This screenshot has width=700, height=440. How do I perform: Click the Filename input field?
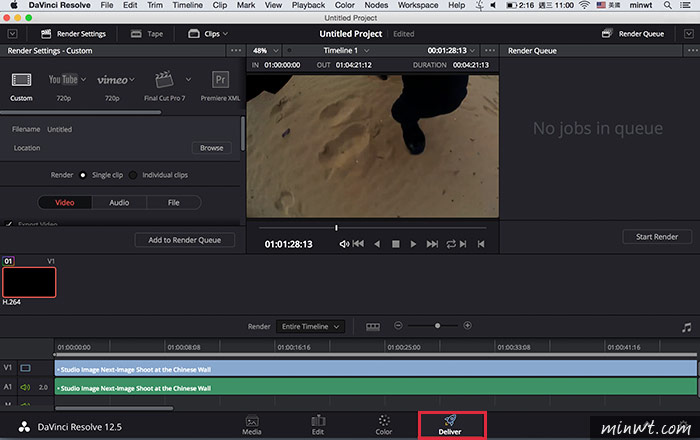point(139,129)
